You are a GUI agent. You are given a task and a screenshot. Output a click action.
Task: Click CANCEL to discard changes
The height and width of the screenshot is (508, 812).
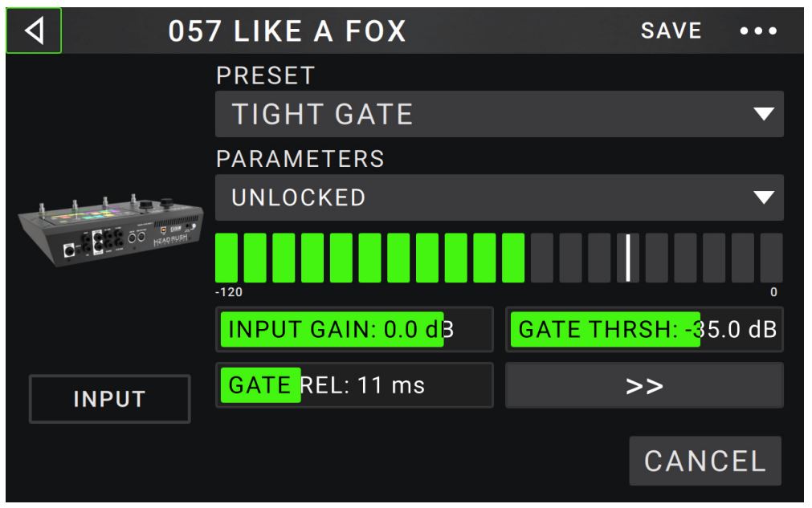(x=704, y=461)
